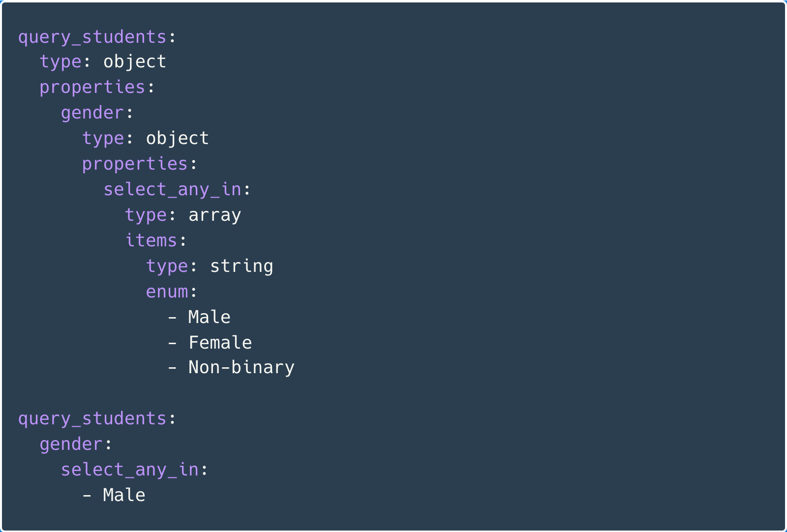Click the second query_students key

[x=92, y=419]
